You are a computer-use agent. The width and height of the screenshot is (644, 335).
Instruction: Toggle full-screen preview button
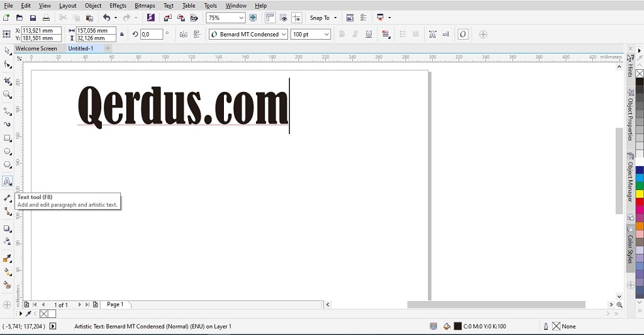tap(253, 18)
